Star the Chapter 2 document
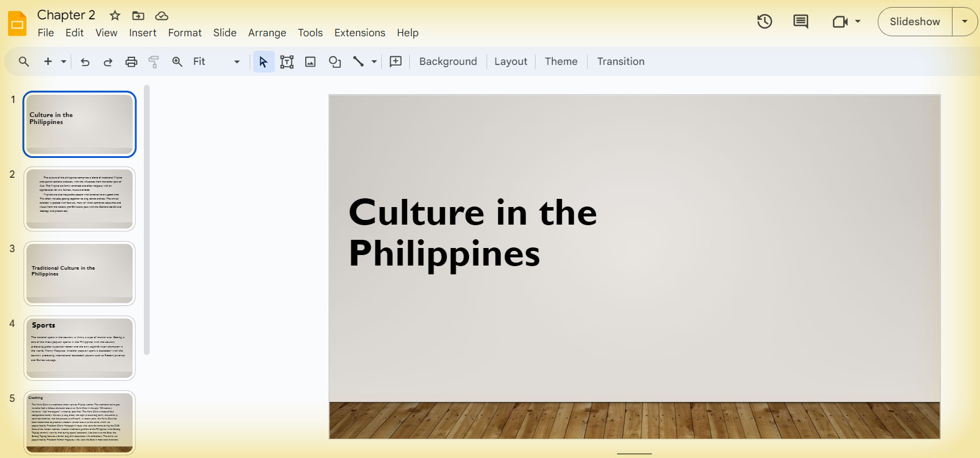Image resolution: width=980 pixels, height=458 pixels. point(115,15)
